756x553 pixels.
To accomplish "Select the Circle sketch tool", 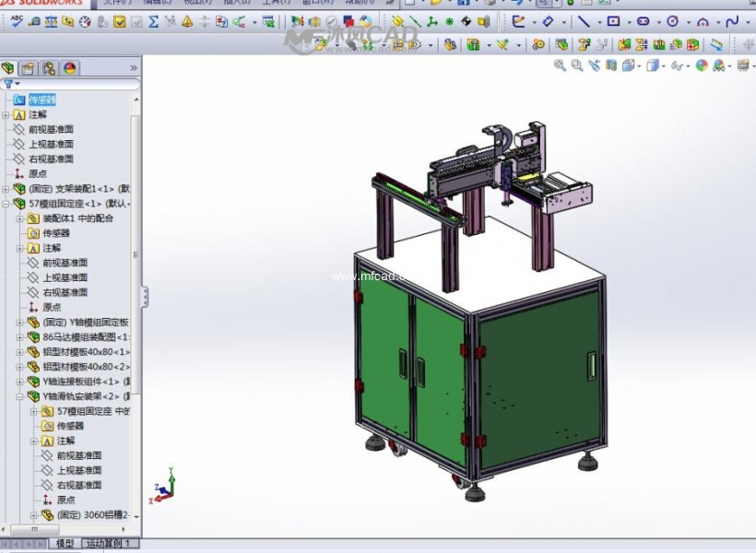I will (x=673, y=22).
